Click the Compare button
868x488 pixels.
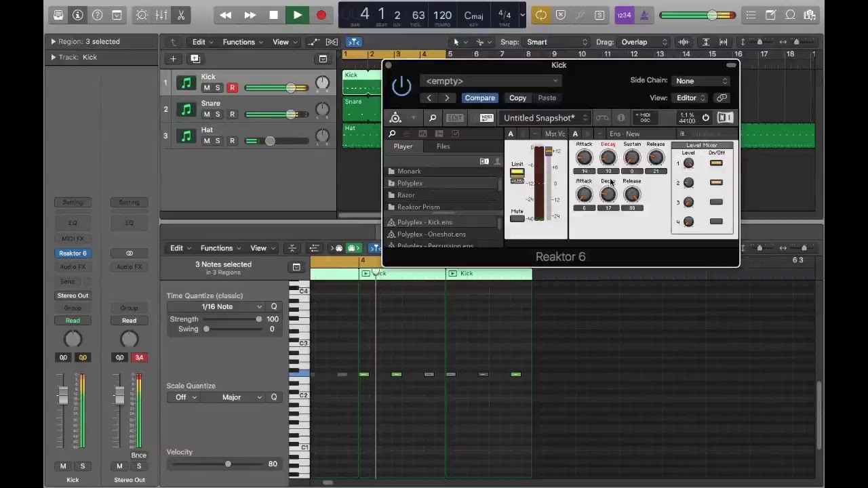point(479,98)
